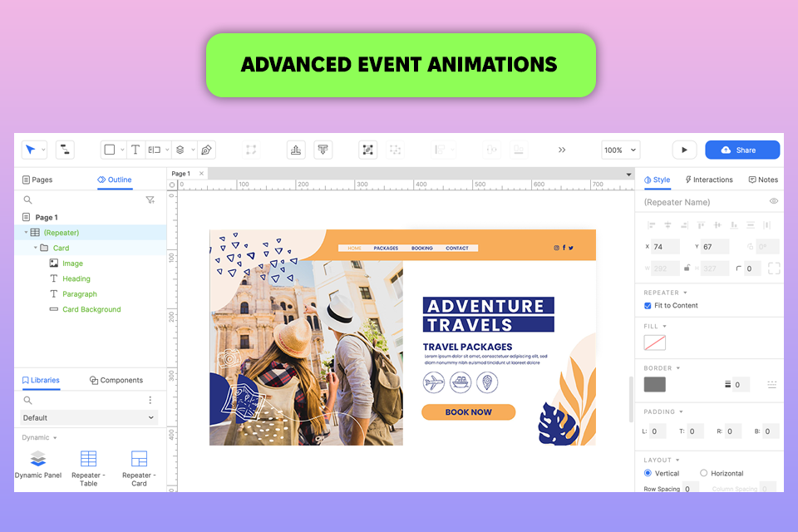This screenshot has width=798, height=532.
Task: Click the dynamic panel layers tool
Action: pos(180,150)
